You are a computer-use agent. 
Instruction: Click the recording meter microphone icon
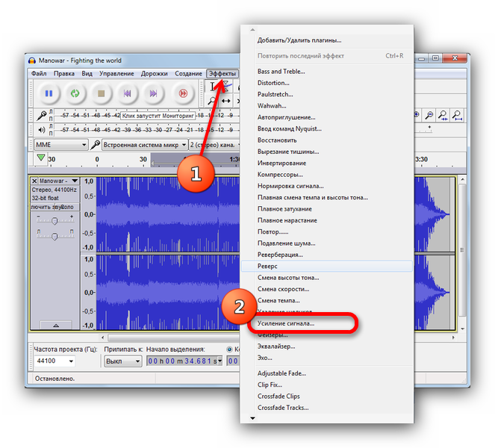click(x=41, y=116)
